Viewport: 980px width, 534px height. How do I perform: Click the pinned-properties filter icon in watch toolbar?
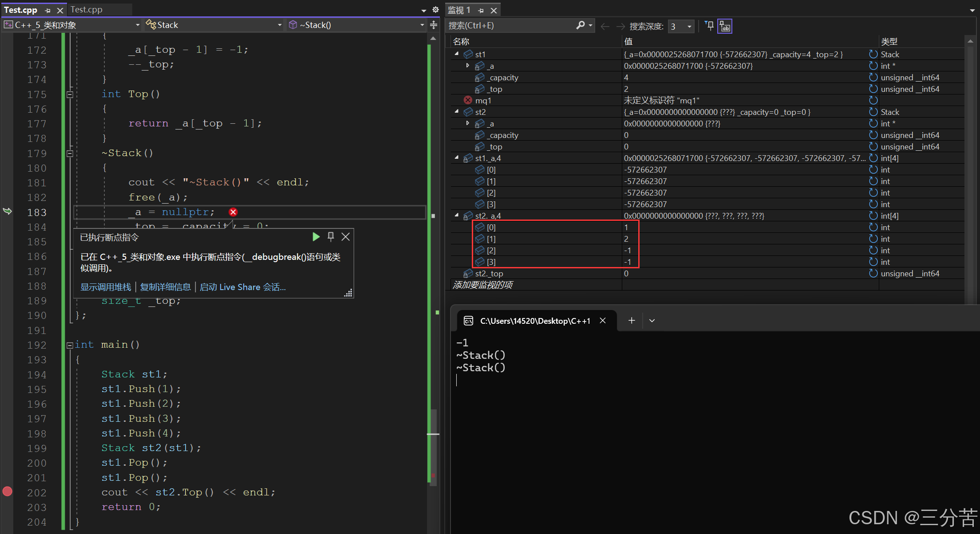[710, 26]
